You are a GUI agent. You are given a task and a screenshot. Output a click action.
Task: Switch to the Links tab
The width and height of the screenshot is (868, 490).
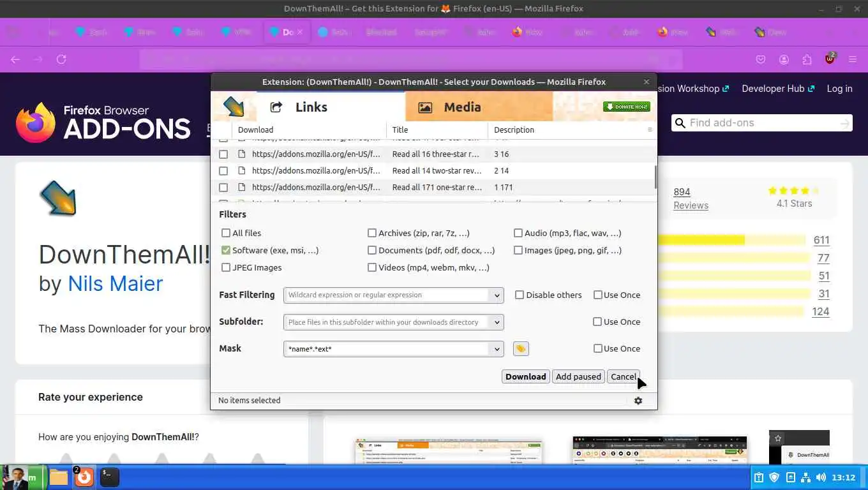coord(331,107)
